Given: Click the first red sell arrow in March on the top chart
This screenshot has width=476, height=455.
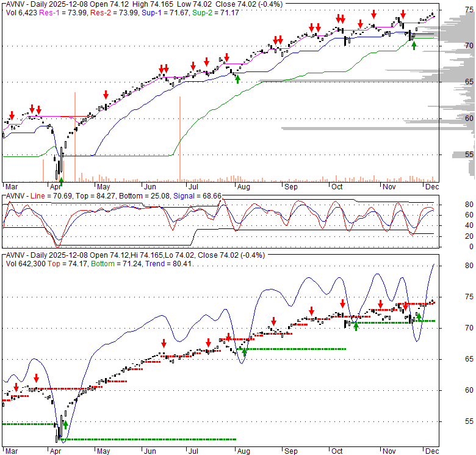Looking at the screenshot, I should click(x=12, y=114).
